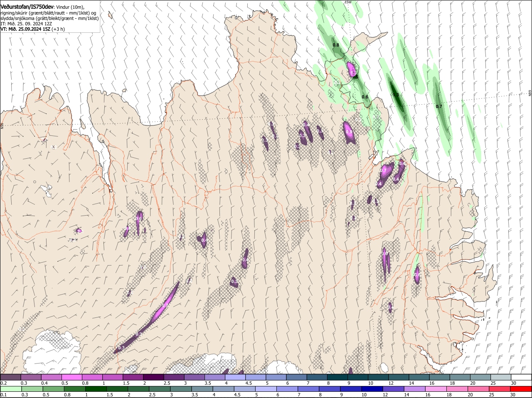The width and height of the screenshot is (532, 398).
Task: Click the rain-scale swatch between 0.1 and 0.3
Action: [x=10, y=389]
